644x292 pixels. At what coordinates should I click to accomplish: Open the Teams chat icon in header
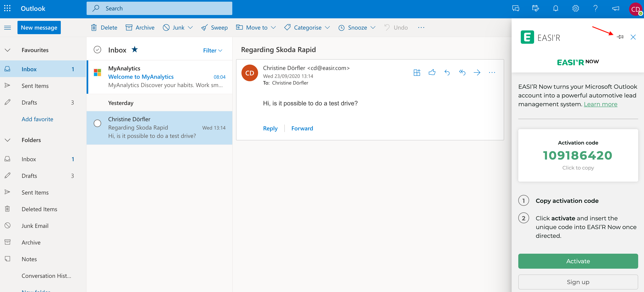(x=516, y=9)
